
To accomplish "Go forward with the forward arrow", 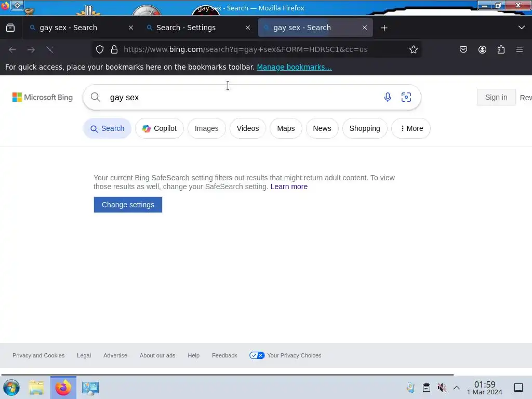I will [31, 49].
